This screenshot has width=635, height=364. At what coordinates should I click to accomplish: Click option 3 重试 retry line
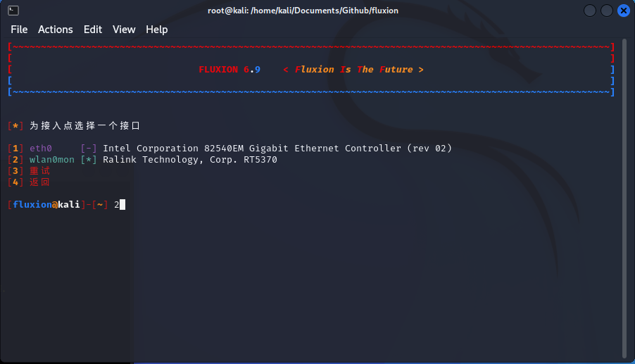pos(29,171)
